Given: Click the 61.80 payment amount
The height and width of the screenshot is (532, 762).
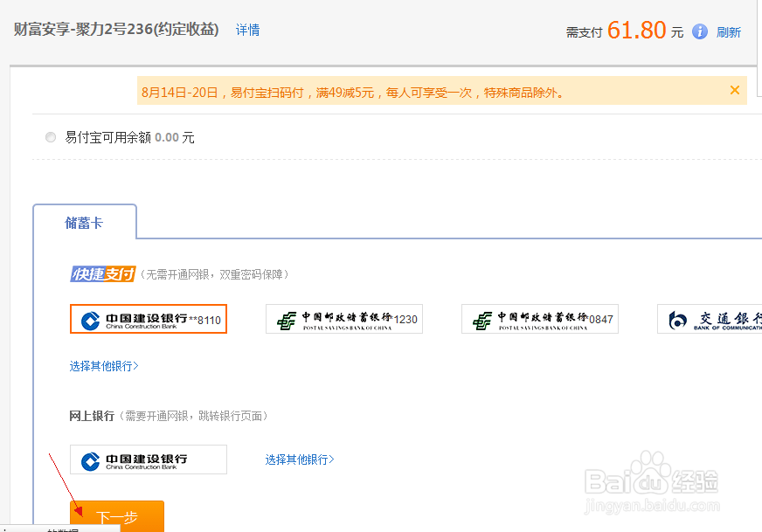Looking at the screenshot, I should (x=636, y=30).
